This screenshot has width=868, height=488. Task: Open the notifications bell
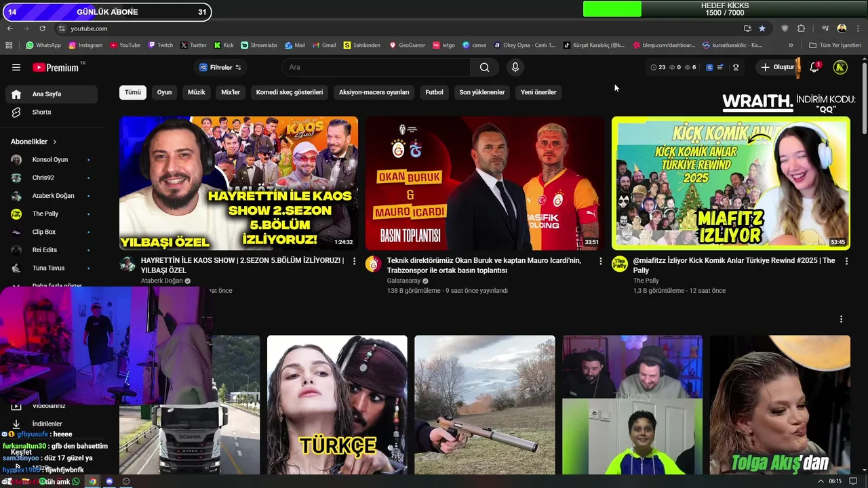tap(814, 67)
